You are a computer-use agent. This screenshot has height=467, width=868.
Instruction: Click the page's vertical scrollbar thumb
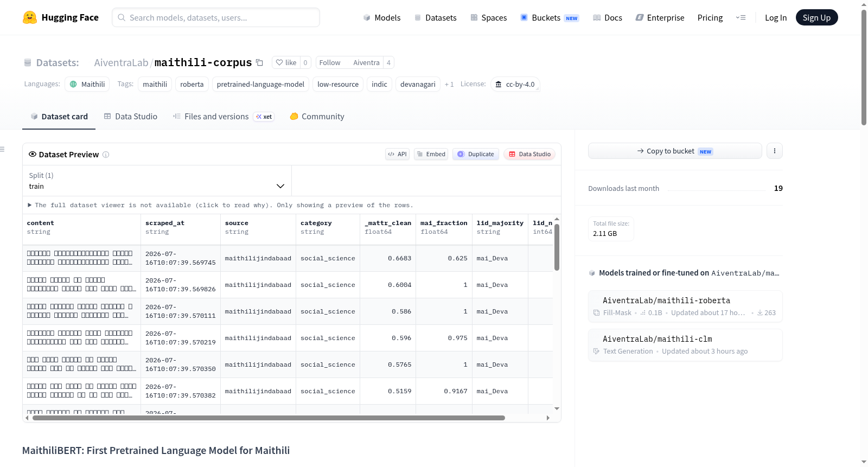864,67
